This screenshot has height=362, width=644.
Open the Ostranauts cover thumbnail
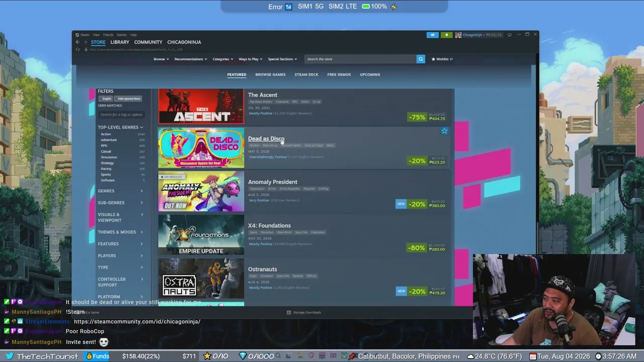click(x=201, y=279)
